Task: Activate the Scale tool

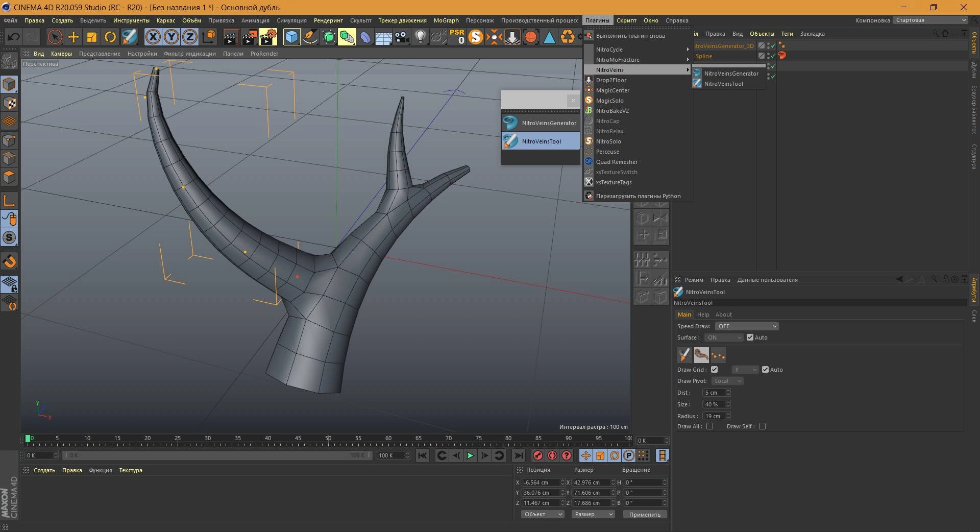Action: coord(92,37)
